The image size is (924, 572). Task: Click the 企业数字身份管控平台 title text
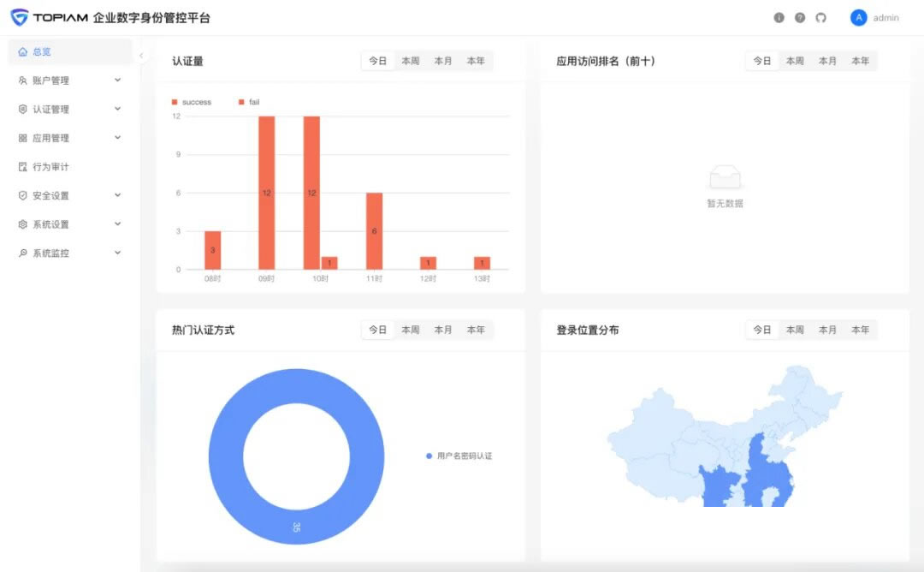(x=151, y=18)
